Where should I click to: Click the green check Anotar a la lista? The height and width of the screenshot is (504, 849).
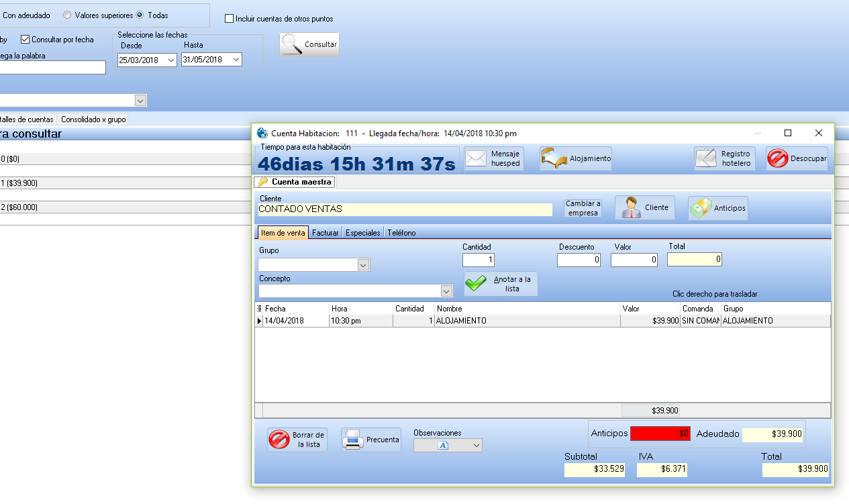(477, 284)
